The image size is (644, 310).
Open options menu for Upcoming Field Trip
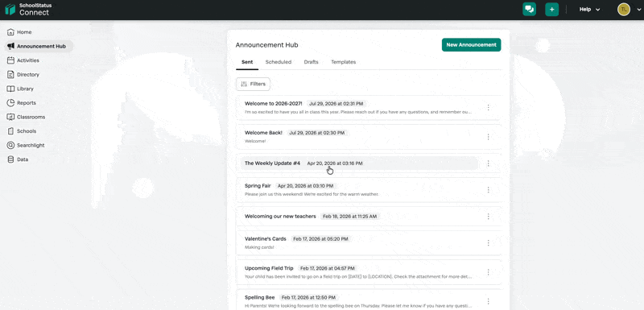[488, 272]
